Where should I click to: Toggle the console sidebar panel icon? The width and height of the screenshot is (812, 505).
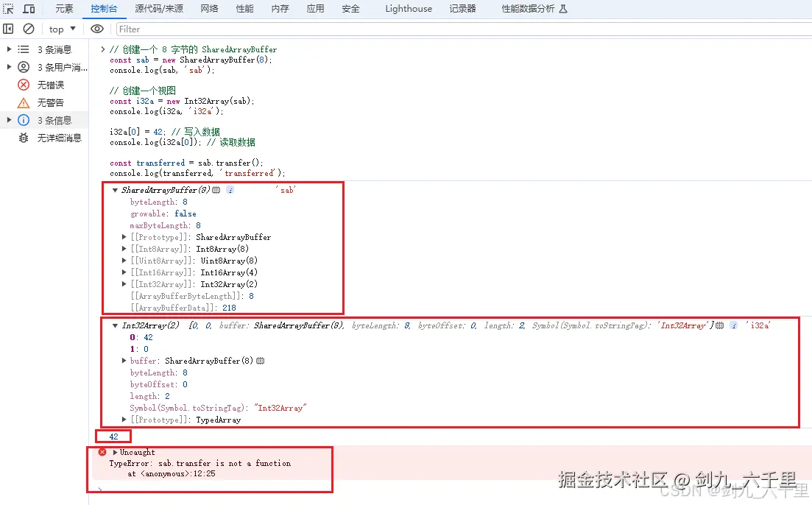point(8,29)
